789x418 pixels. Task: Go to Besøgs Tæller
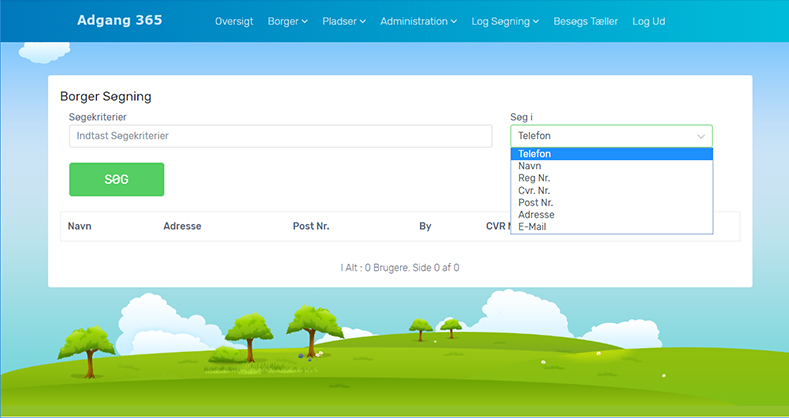[585, 21]
